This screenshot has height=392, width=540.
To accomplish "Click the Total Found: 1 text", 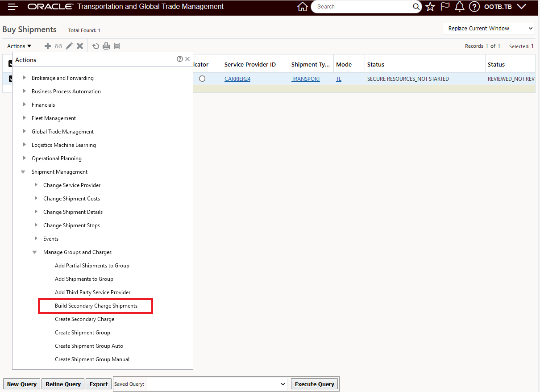I will click(x=84, y=30).
